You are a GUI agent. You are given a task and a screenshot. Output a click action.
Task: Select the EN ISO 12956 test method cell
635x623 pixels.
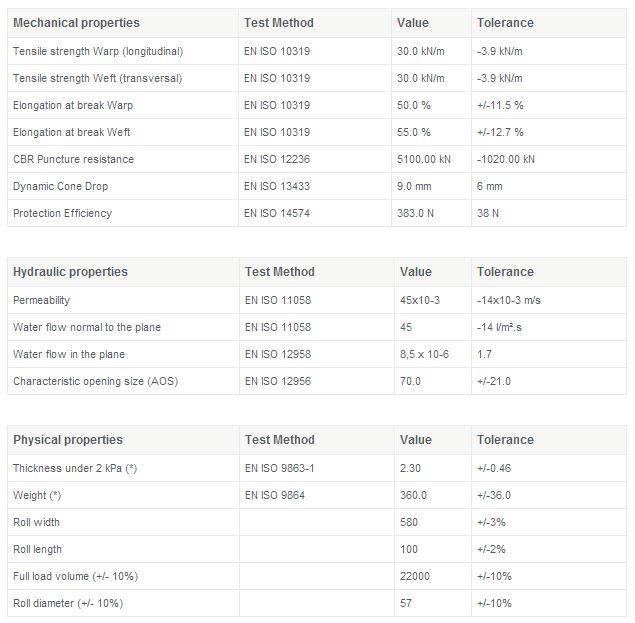(x=278, y=381)
